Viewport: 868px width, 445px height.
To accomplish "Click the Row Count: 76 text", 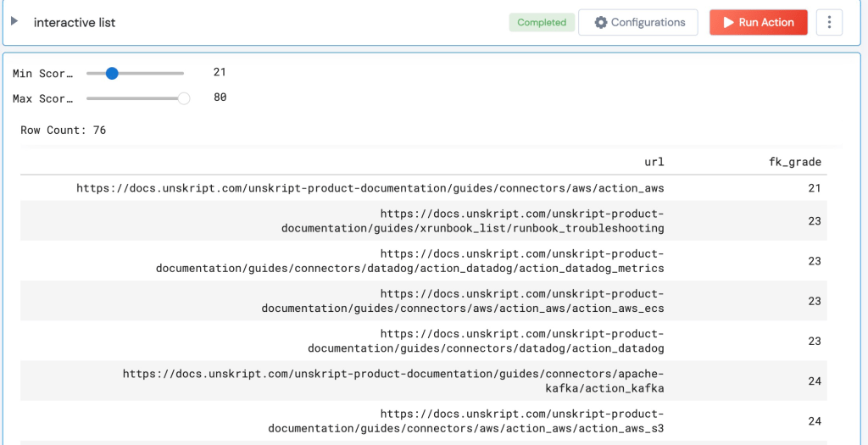I will pyautogui.click(x=64, y=131).
